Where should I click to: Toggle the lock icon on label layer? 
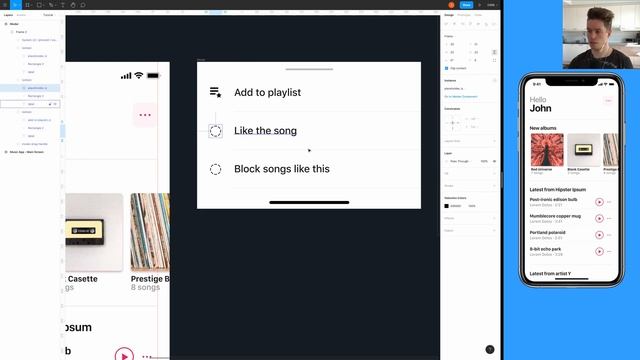pos(50,104)
